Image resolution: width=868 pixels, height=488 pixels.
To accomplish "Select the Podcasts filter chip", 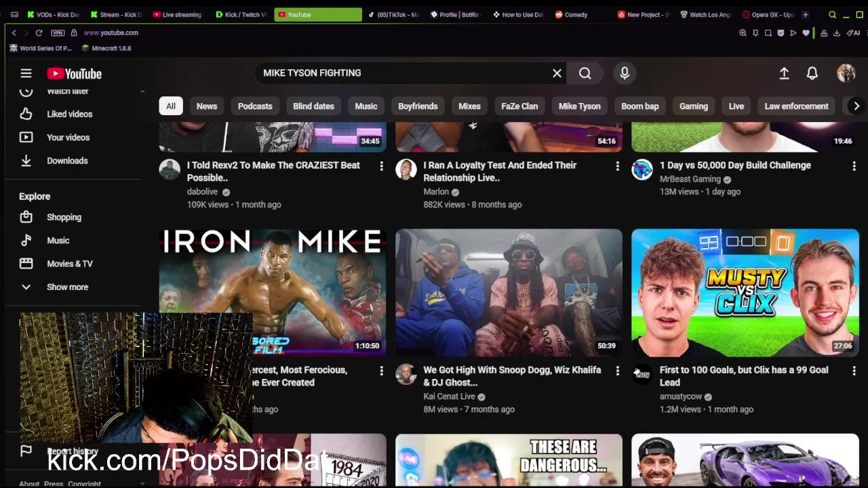I will [x=255, y=106].
